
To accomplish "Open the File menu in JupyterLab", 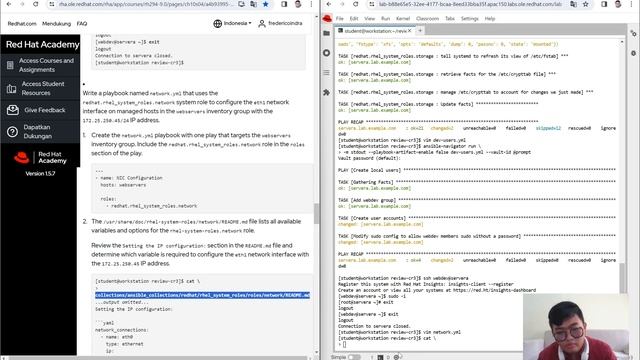I will tap(340, 19).
